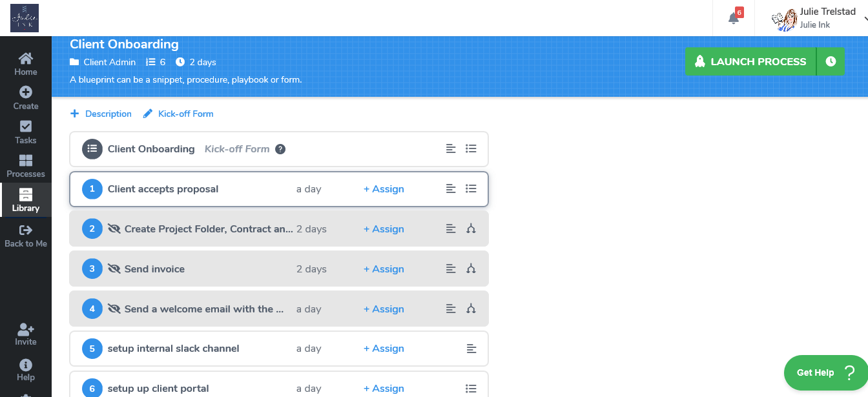
Task: Open Processes in the sidebar
Action: (26, 166)
